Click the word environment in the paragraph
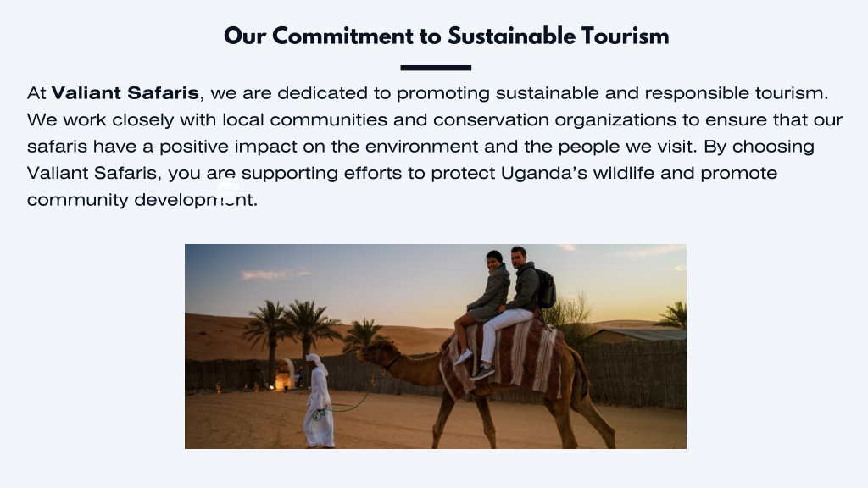Screen dimensions: 868x488 click(x=421, y=147)
